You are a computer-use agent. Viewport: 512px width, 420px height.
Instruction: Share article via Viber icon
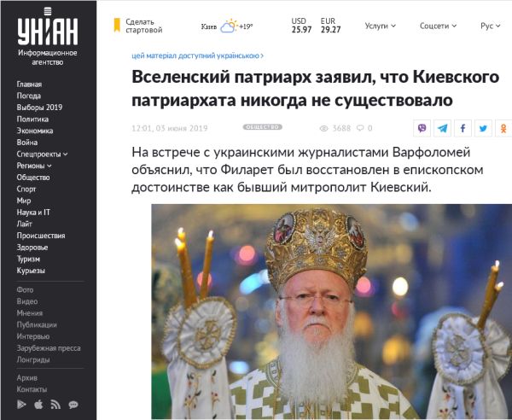(422, 128)
